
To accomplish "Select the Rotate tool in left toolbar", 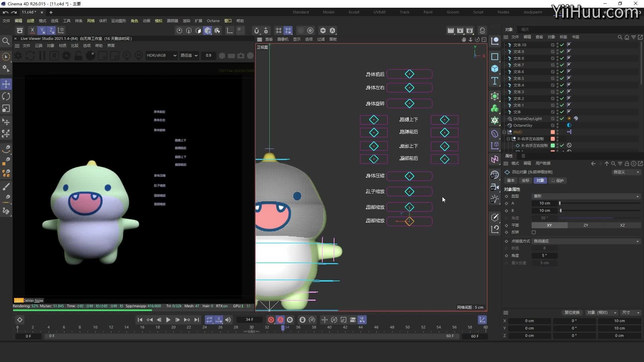I will point(6,97).
